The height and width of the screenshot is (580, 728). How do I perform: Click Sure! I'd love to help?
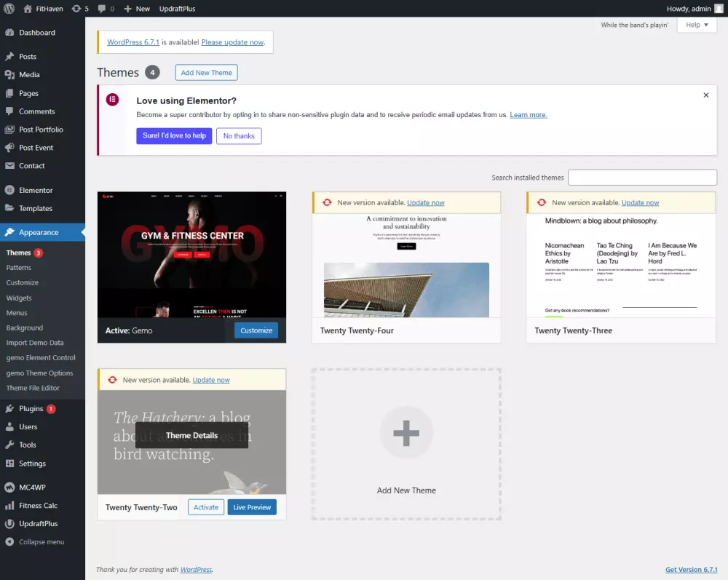[x=174, y=135]
